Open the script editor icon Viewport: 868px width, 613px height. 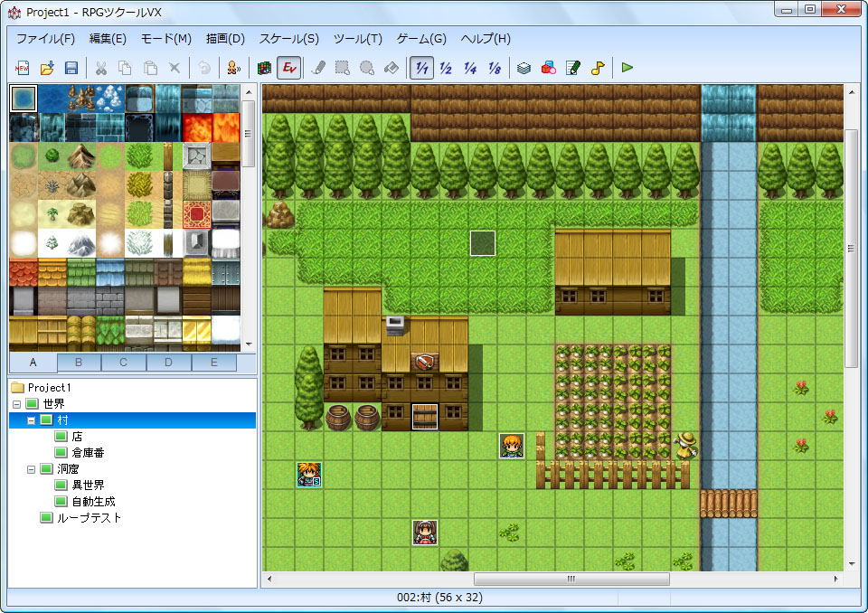click(x=572, y=67)
